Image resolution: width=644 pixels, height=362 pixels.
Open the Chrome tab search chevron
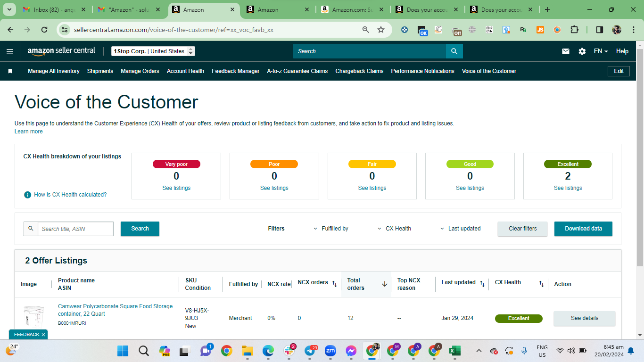pyautogui.click(x=9, y=9)
